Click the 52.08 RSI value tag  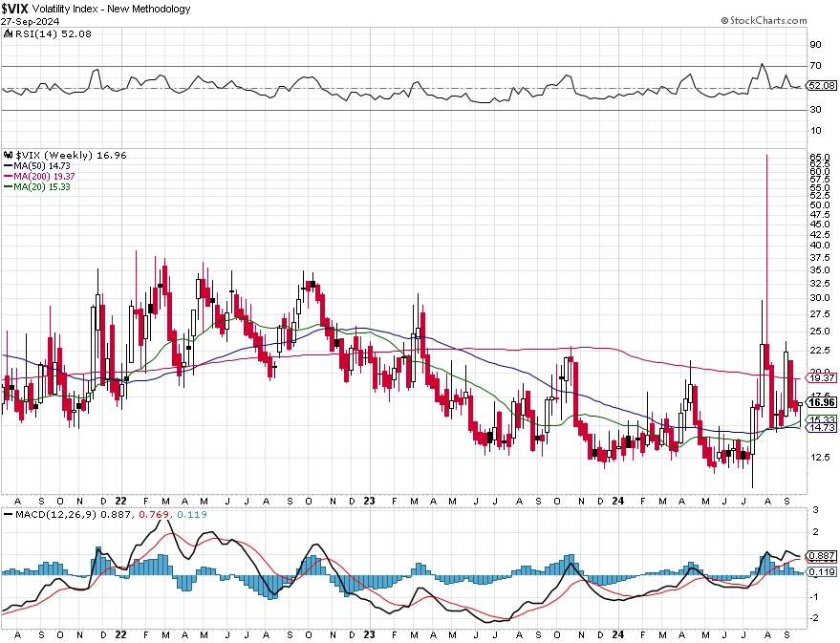pyautogui.click(x=822, y=86)
